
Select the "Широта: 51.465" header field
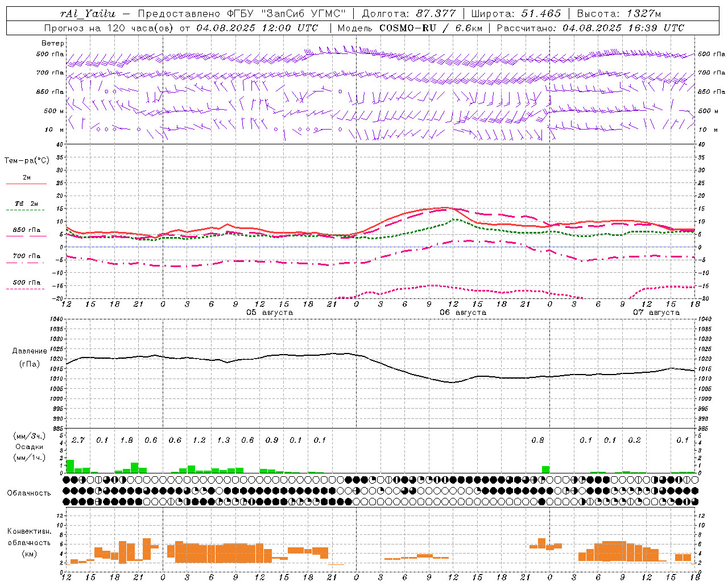(516, 14)
